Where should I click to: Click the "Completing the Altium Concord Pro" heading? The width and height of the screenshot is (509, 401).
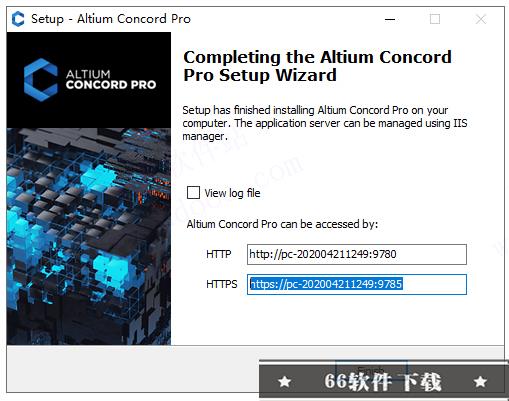click(x=318, y=66)
